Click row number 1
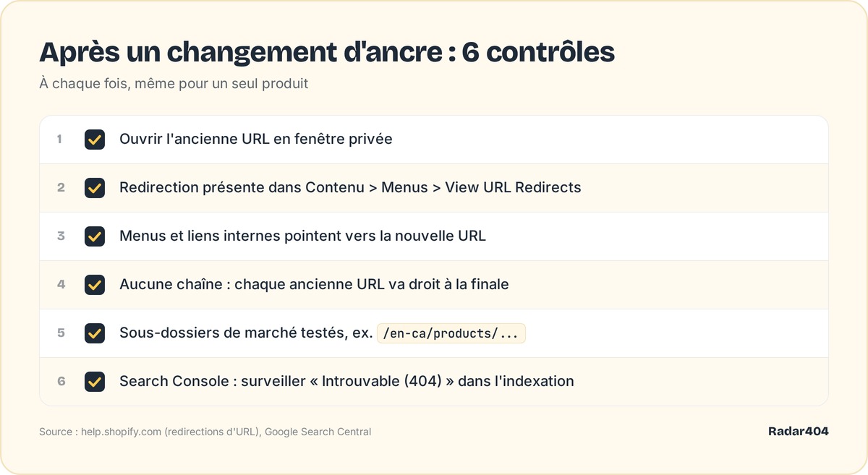Image resolution: width=868 pixels, height=475 pixels. click(60, 139)
